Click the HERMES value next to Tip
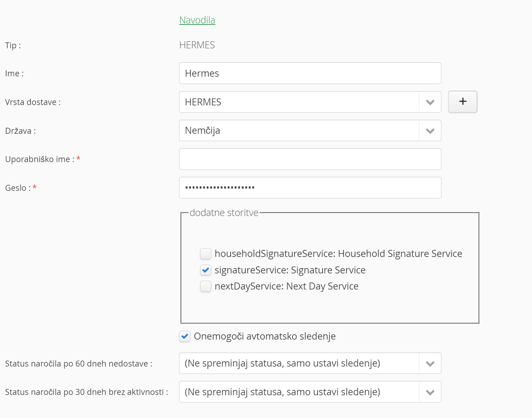Image resolution: width=532 pixels, height=418 pixels. [197, 45]
